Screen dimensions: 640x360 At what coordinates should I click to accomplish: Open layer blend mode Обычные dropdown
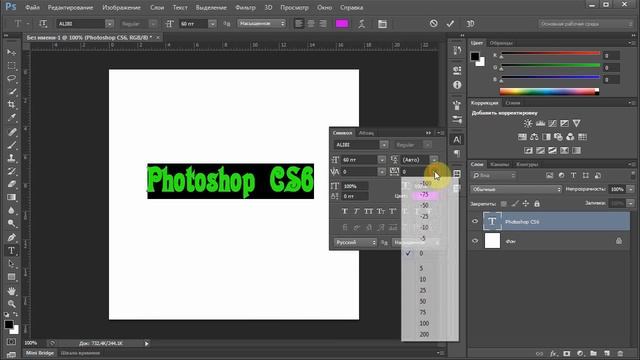(x=516, y=189)
